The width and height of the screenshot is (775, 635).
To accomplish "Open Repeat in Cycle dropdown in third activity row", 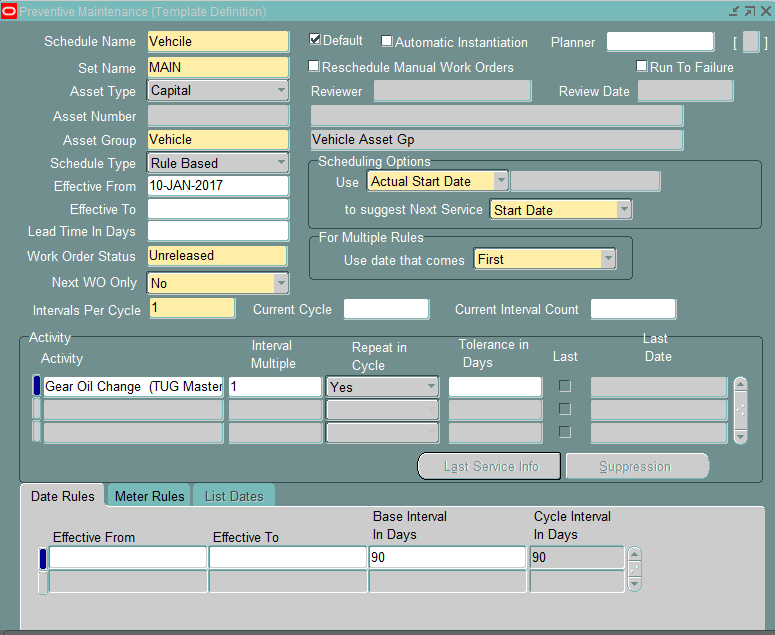I will (x=382, y=433).
